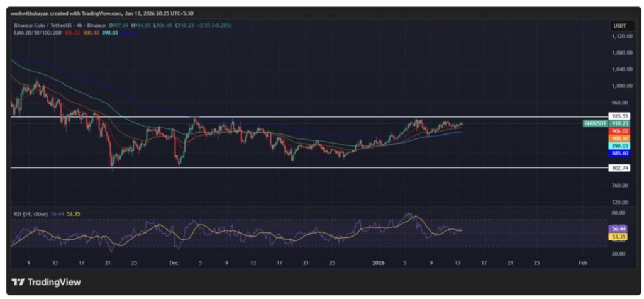This screenshot has height=299, width=644.
Task: Click the purple 56.44 RSI value tag
Action: [x=619, y=229]
